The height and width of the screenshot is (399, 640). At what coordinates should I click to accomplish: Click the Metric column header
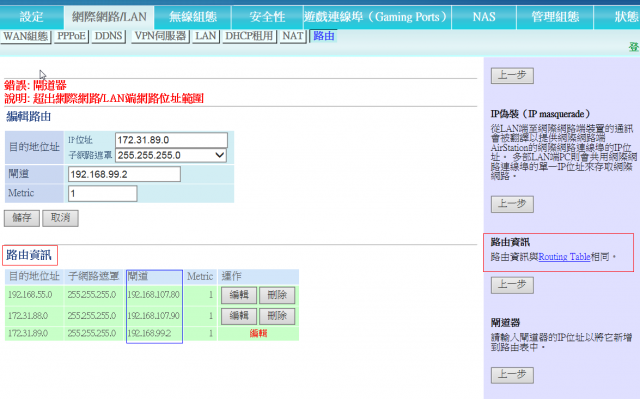tap(200, 277)
